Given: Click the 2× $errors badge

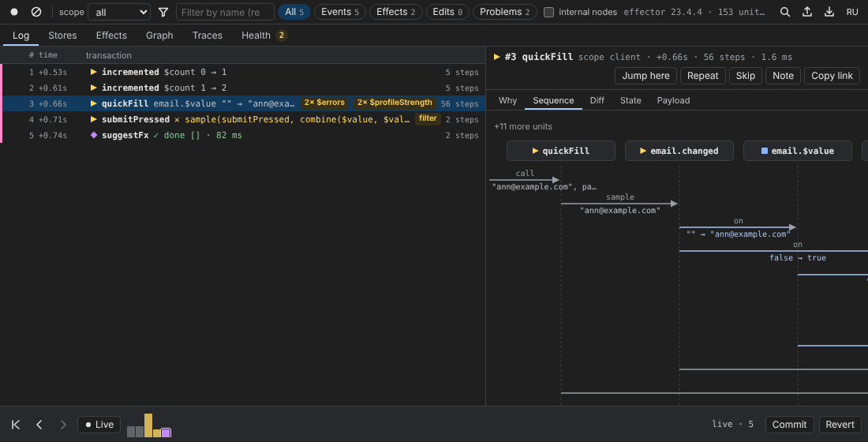Looking at the screenshot, I should pyautogui.click(x=324, y=103).
